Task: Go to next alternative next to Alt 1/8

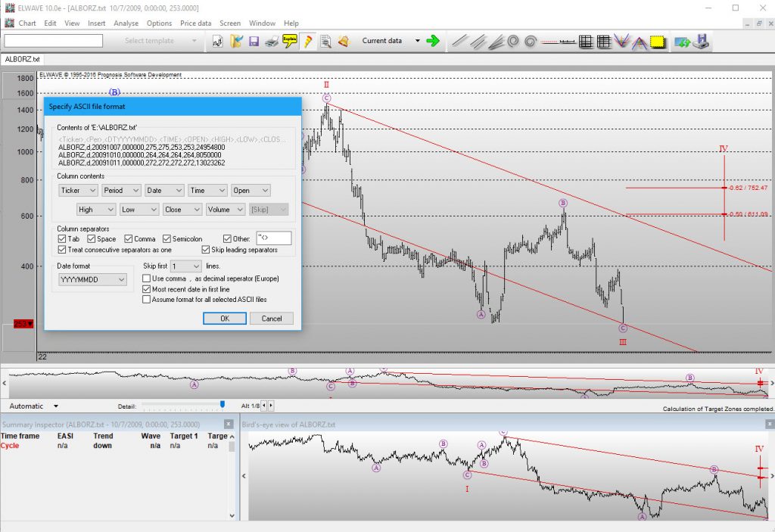Action: (x=270, y=406)
